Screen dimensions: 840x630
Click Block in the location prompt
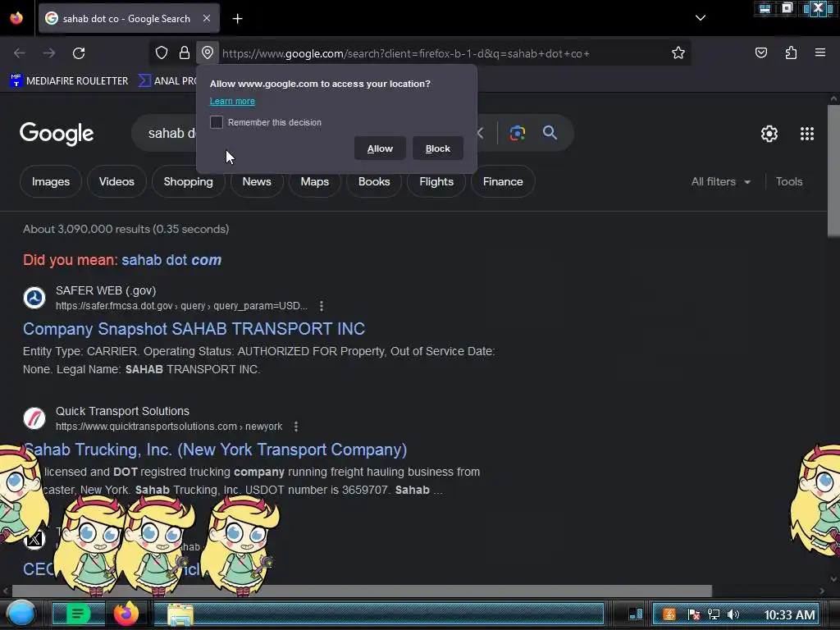click(x=438, y=148)
